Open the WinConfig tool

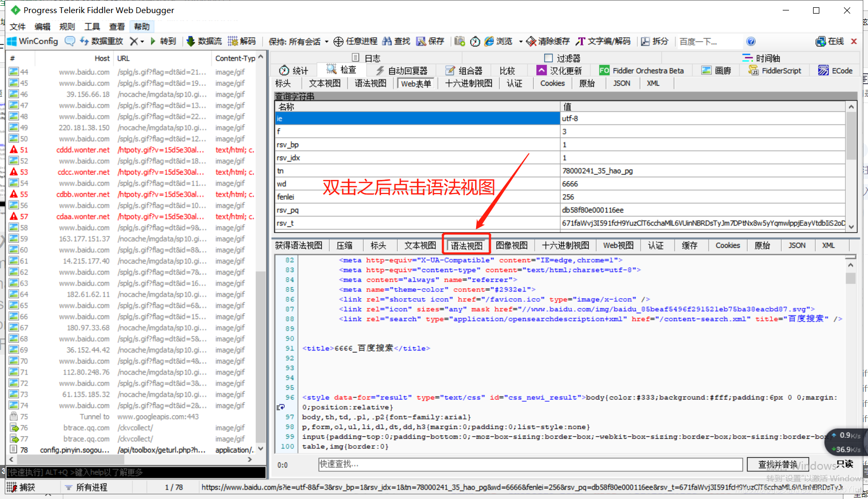pos(33,41)
